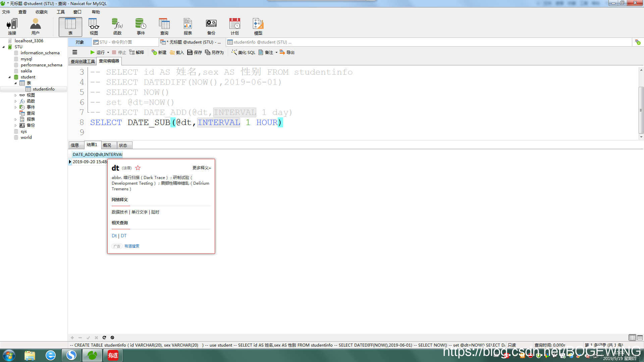Switch to form view icon bottom right
Viewport: 644px width, 362px height.
640,338
